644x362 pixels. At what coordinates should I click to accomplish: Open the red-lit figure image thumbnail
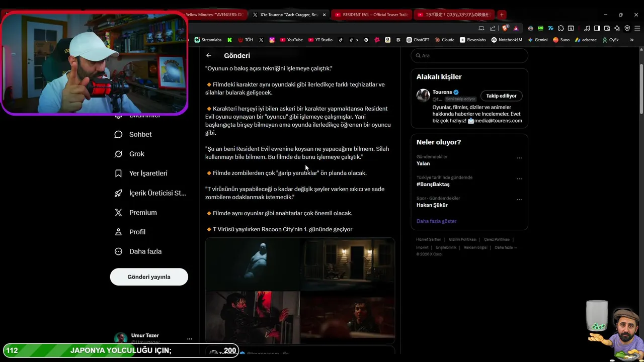coord(252,317)
